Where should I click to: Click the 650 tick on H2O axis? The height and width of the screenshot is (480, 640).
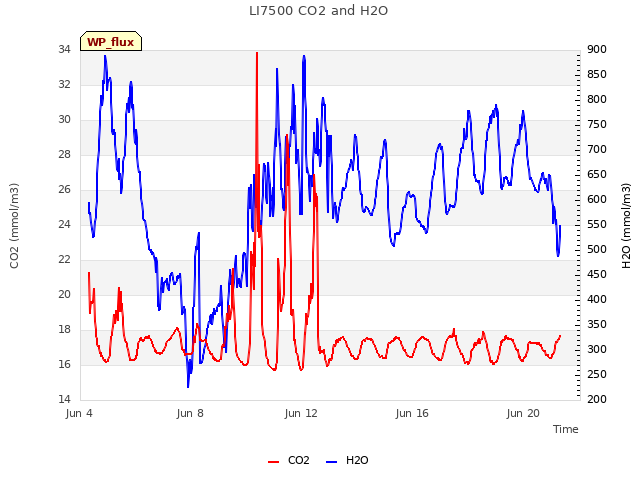coord(597,175)
